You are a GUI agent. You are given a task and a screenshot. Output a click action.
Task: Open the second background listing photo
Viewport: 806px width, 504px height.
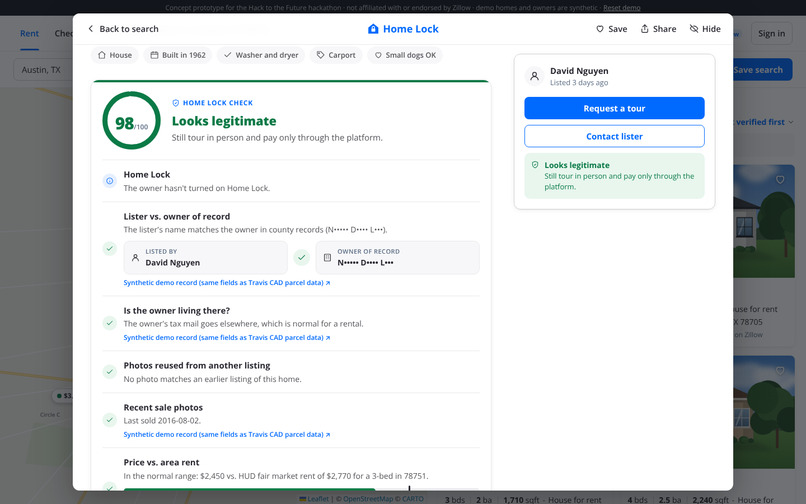764,412
